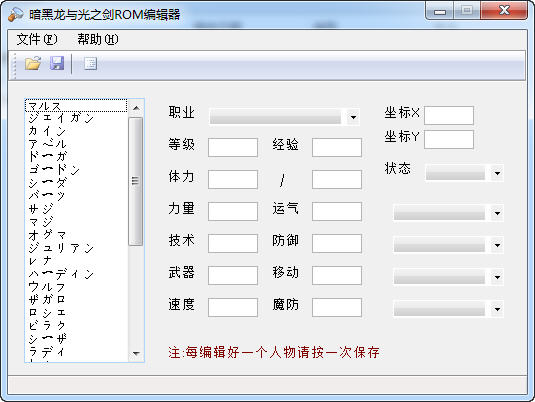The width and height of the screenshot is (535, 402).
Task: Click the 速度 input field
Action: click(x=233, y=307)
